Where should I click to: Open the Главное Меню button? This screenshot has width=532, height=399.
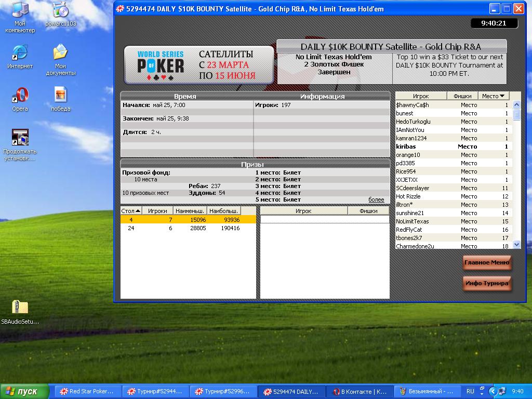(487, 262)
